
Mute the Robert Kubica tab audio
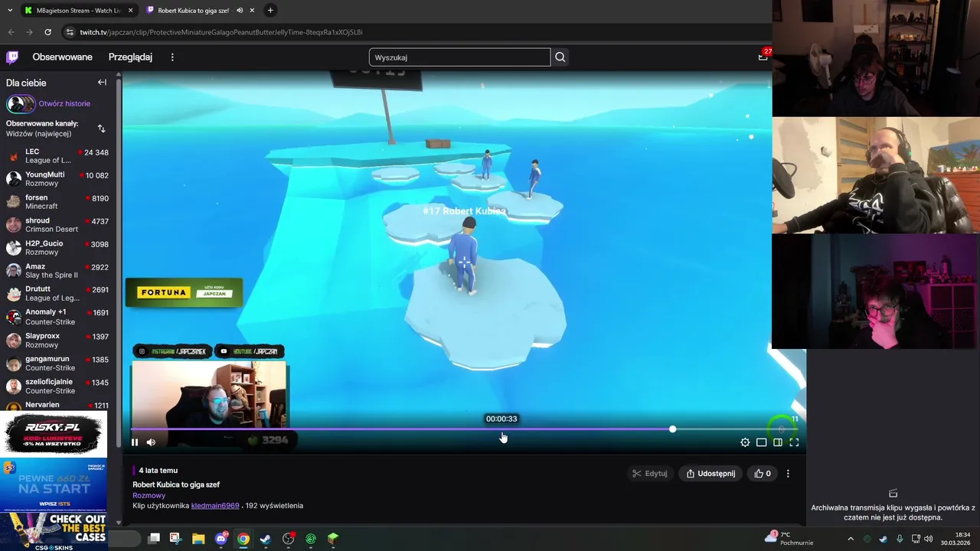click(240, 11)
